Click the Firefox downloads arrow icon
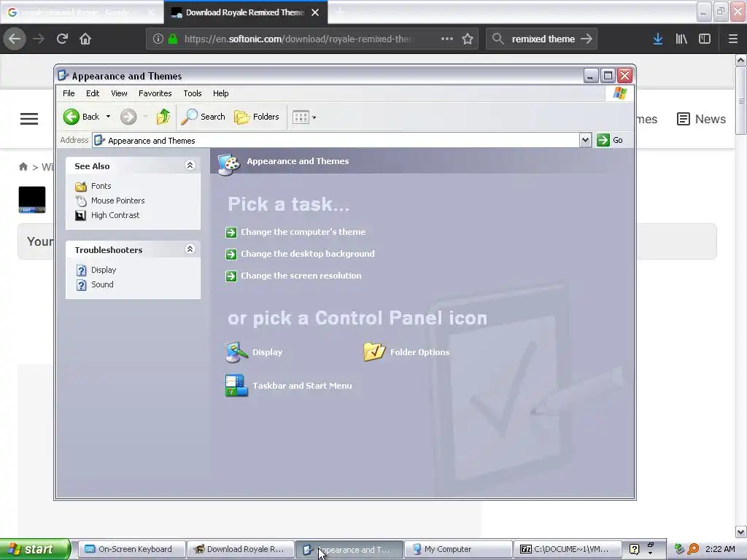747x560 pixels. pyautogui.click(x=658, y=39)
